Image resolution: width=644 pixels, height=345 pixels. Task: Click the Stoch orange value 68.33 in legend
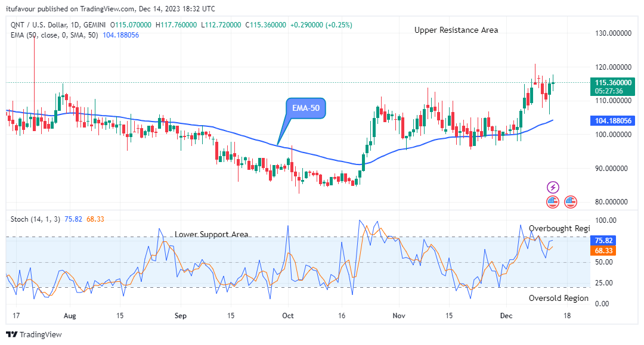[x=95, y=219]
